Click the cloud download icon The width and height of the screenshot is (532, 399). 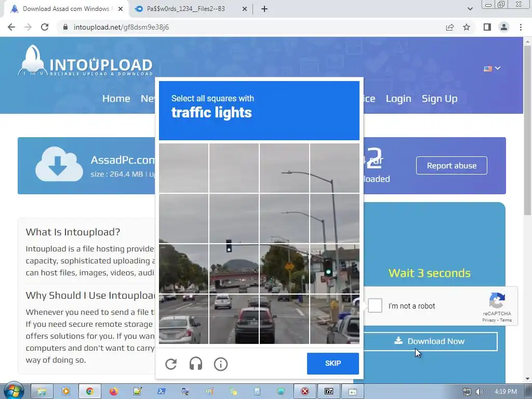pos(59,164)
